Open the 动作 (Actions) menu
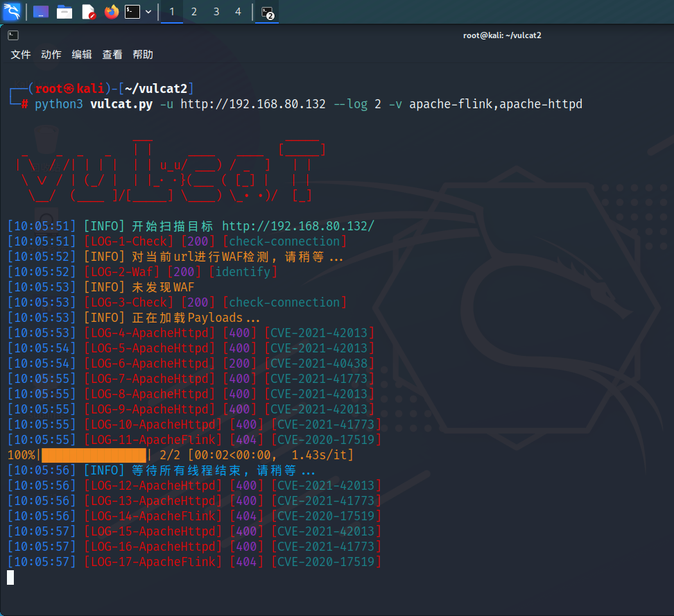The height and width of the screenshot is (616, 674). [51, 55]
